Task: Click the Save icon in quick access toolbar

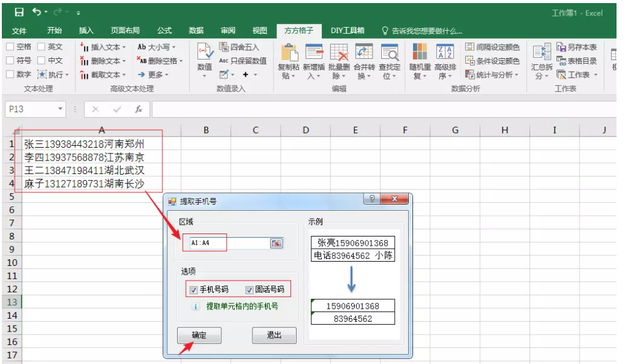Action: pos(19,12)
